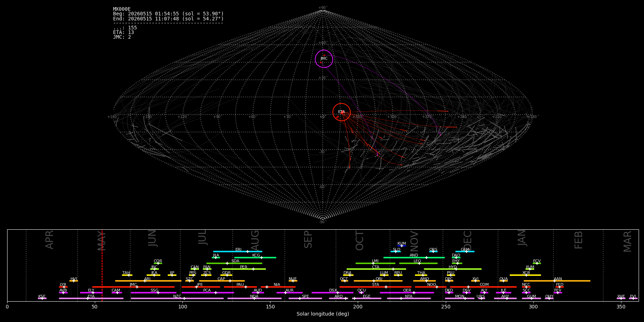Click the ETA shower bar in timeline

click(91, 298)
